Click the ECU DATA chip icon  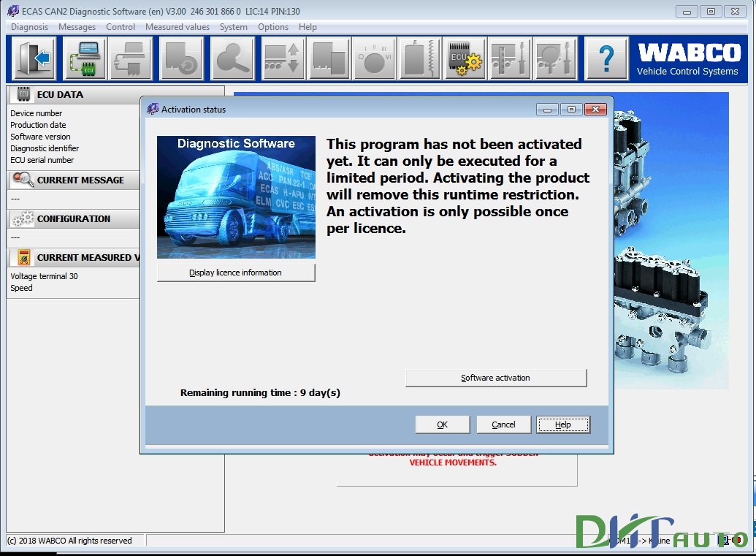pos(22,94)
